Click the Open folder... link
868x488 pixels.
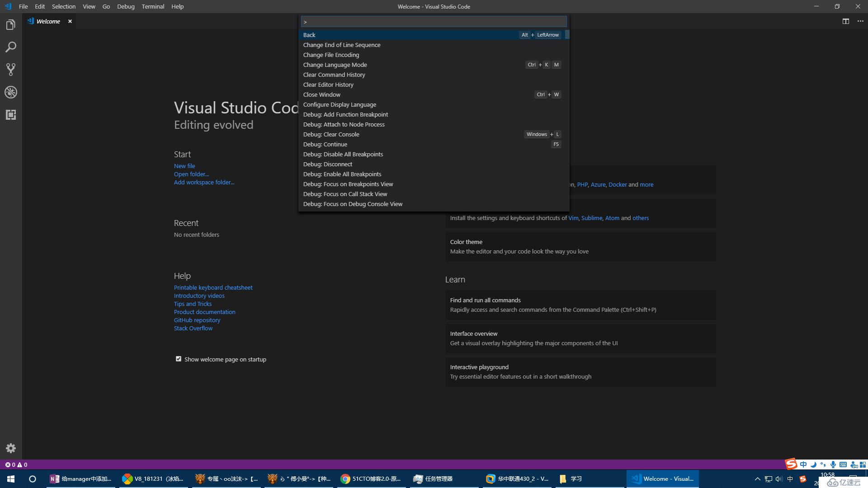[x=191, y=174]
